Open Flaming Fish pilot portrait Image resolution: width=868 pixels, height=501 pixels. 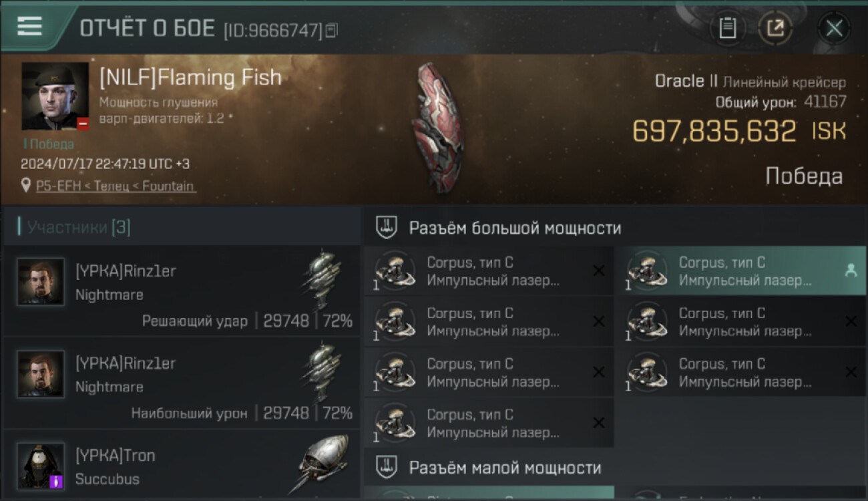[55, 96]
